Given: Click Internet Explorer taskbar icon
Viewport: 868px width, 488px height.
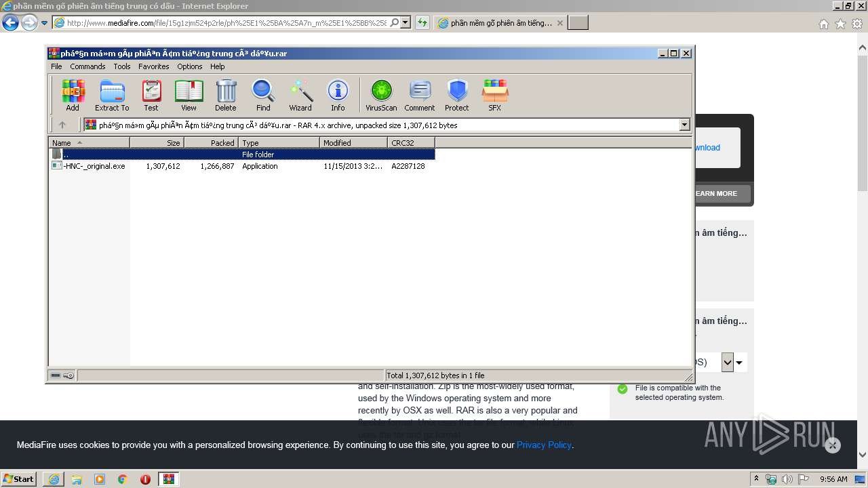Looking at the screenshot, I should (x=54, y=479).
